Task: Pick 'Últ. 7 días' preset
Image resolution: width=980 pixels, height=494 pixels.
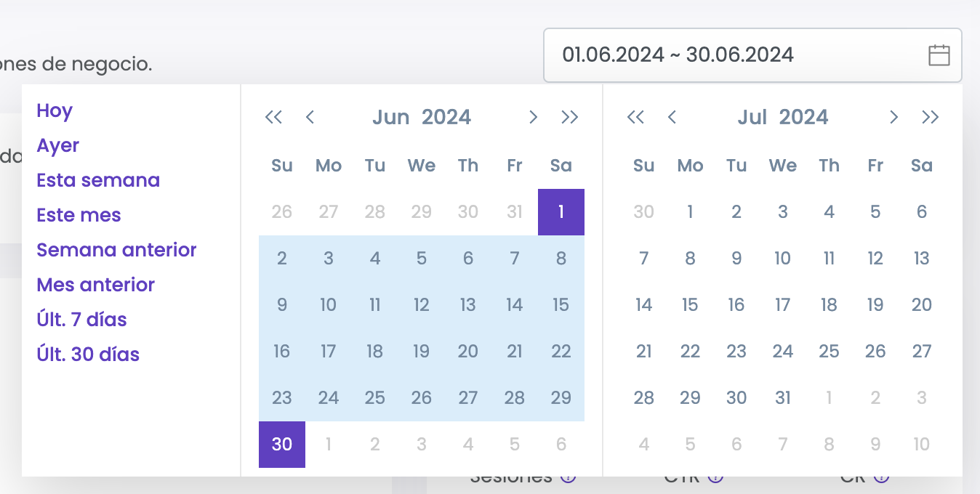Action: (x=82, y=320)
